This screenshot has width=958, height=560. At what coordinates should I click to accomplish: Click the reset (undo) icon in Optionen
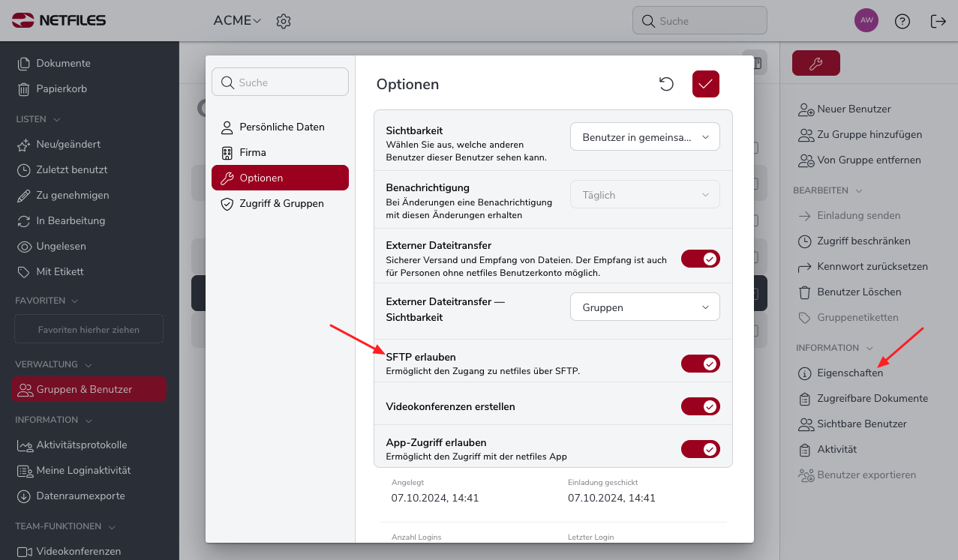tap(666, 84)
